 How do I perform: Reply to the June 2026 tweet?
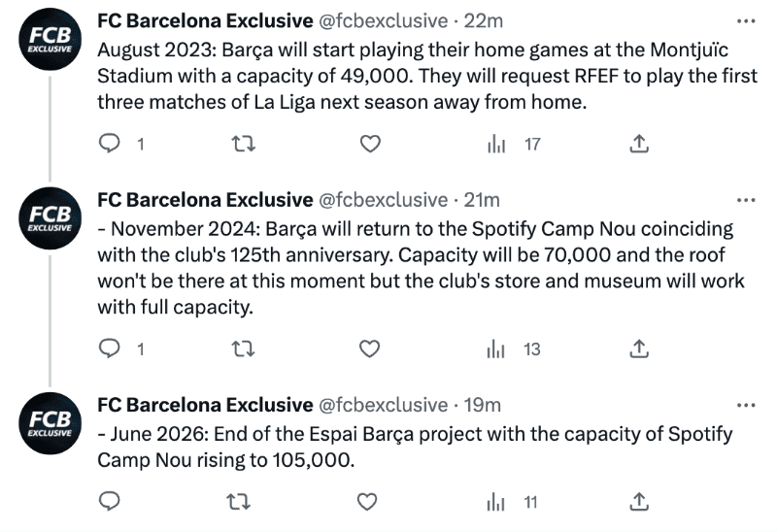coord(112,501)
